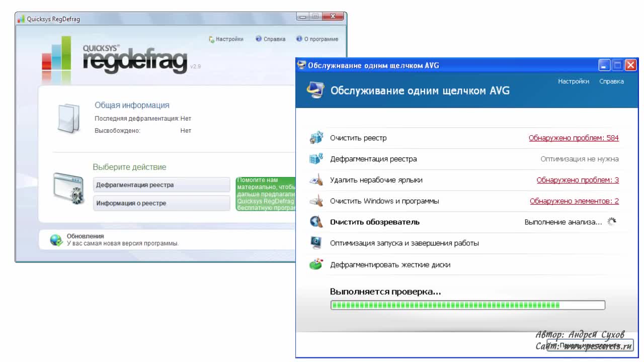Click the AVG title bar app icon
Screen dimensions: 644x362
(302, 65)
